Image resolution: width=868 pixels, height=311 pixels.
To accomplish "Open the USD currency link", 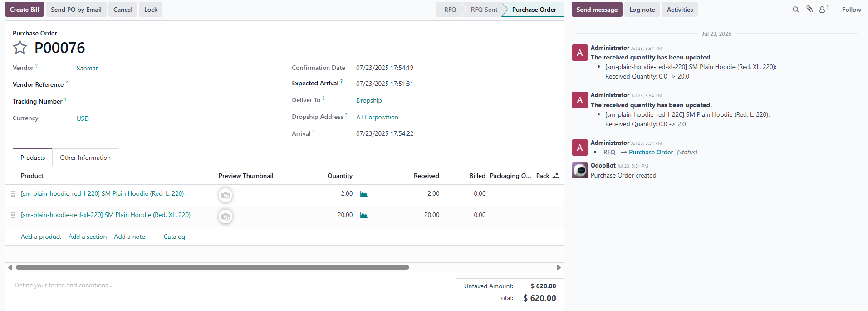I will [x=83, y=118].
